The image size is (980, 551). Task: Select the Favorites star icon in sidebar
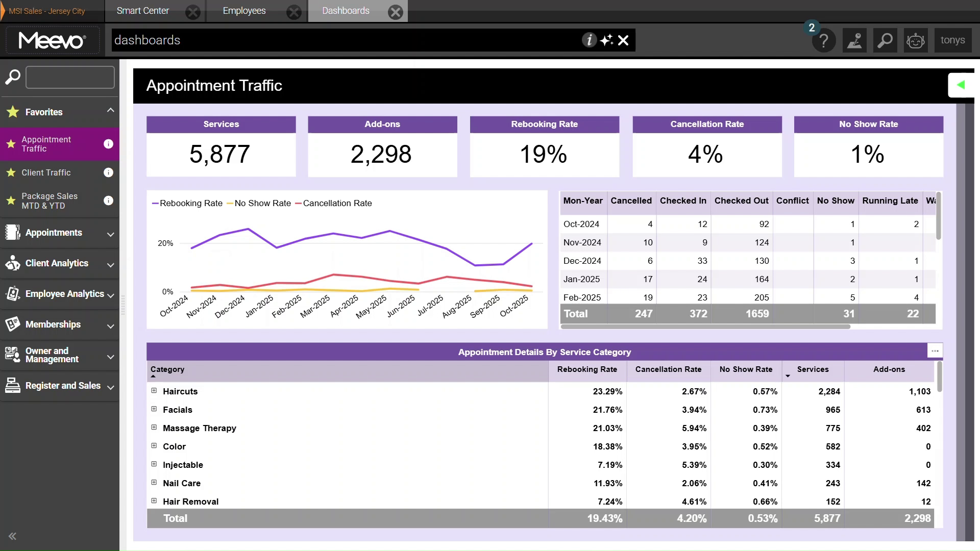click(12, 112)
